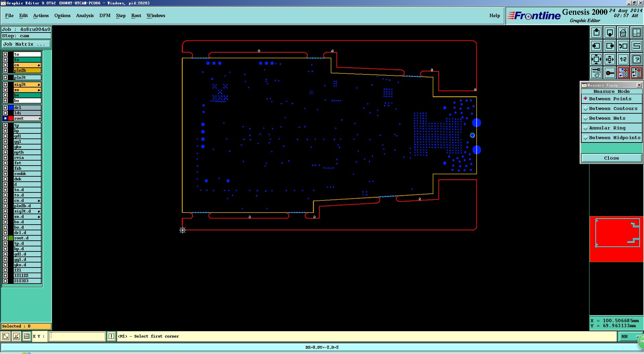Click Close in the Measure Popup
644x354 pixels.
tap(611, 158)
